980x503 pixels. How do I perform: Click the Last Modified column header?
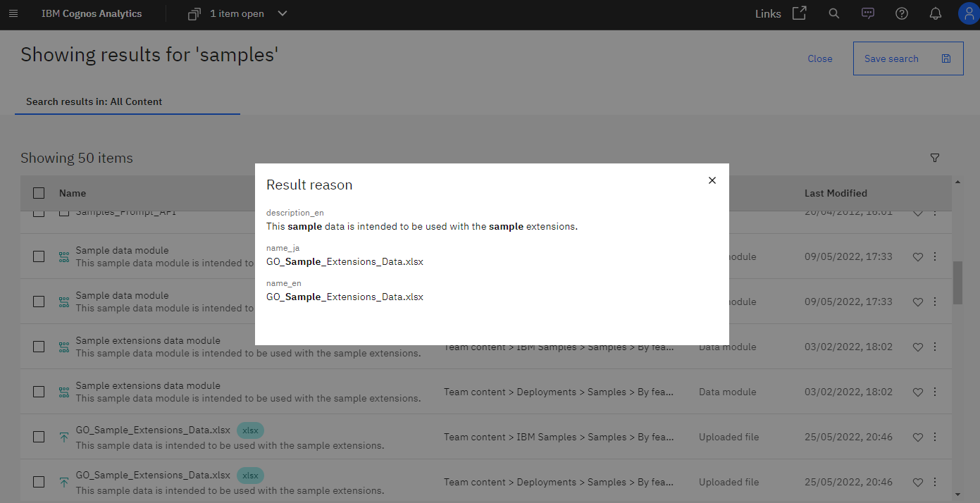point(836,193)
